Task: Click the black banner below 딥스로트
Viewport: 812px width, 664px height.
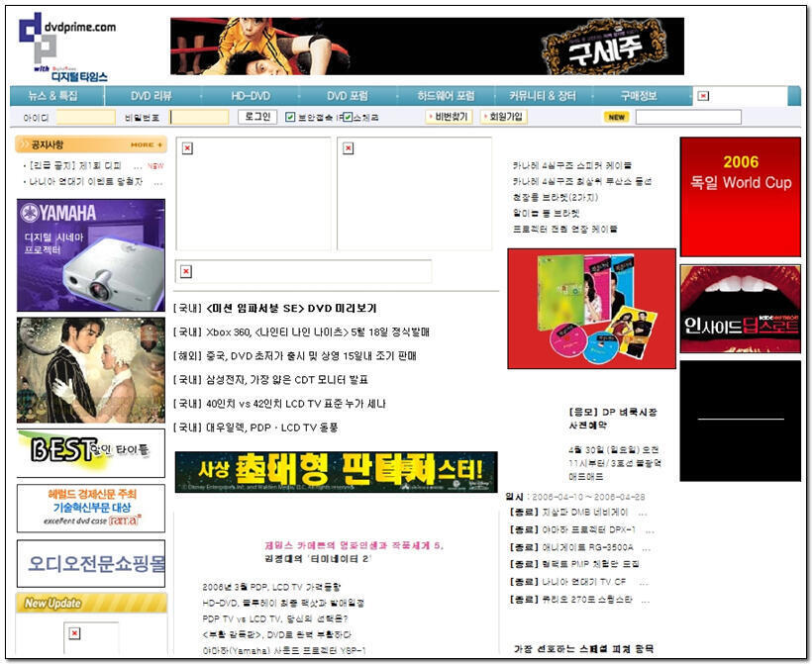Action: tap(740, 421)
